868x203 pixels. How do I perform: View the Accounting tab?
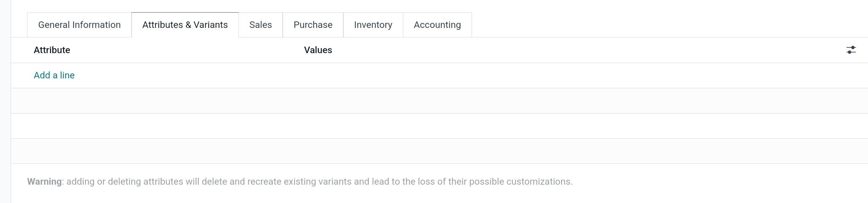[437, 25]
